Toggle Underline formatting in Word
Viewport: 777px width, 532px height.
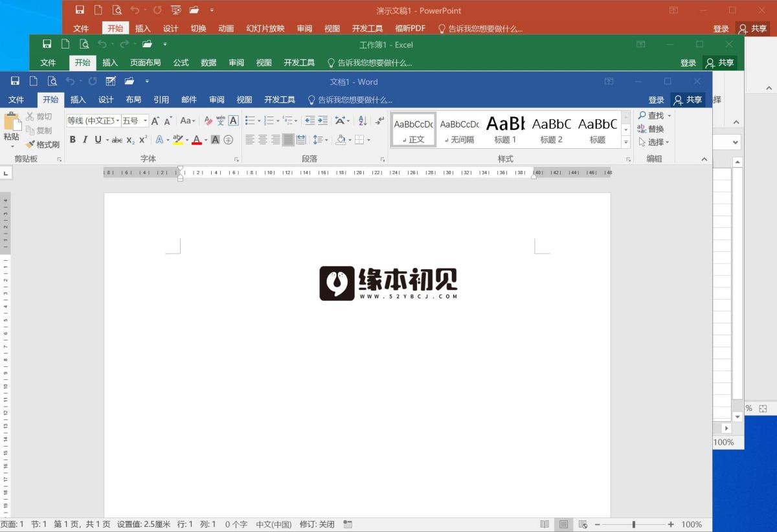(98, 140)
